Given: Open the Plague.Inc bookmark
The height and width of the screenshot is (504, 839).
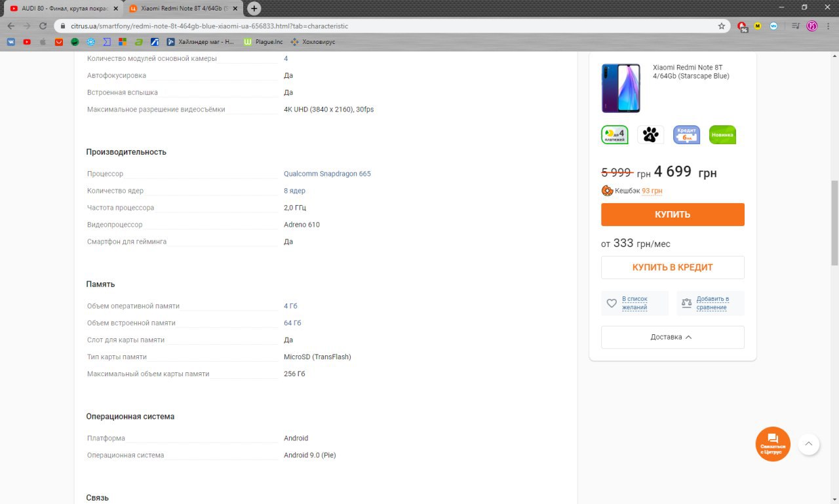Looking at the screenshot, I should tap(263, 42).
